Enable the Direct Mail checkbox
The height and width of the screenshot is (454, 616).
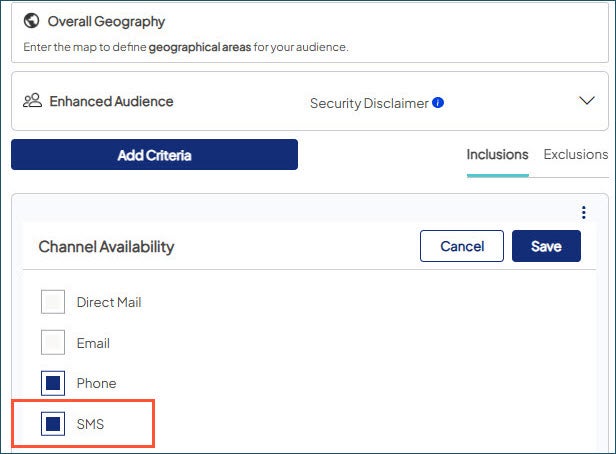53,302
